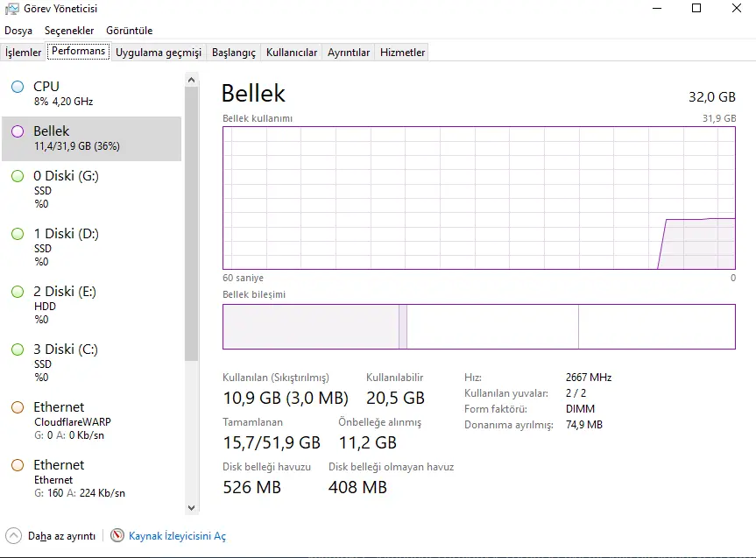
Task: Click the 526 MB paged pool value
Action: 251,487
